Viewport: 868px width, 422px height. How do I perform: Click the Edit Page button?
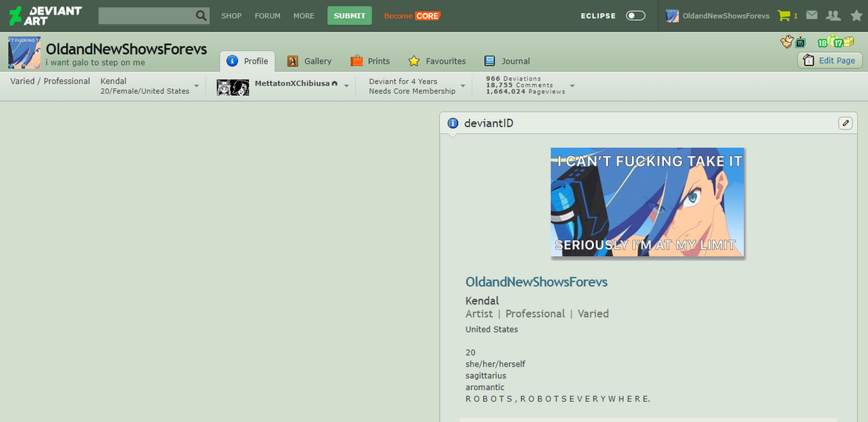(830, 60)
